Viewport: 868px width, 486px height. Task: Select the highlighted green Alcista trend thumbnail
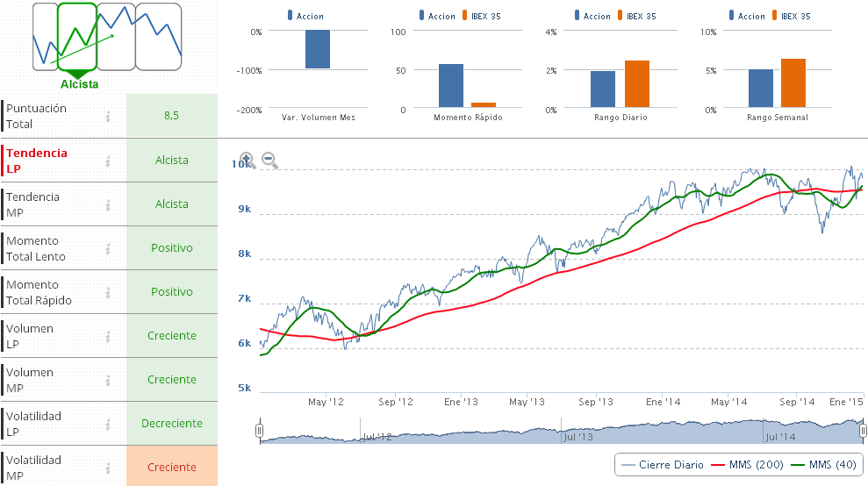(77, 37)
